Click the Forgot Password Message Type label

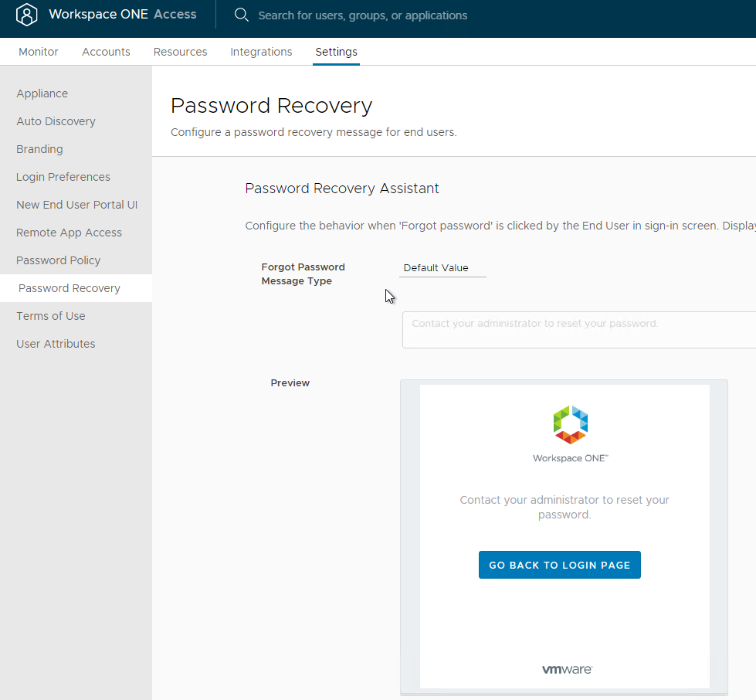(x=303, y=274)
